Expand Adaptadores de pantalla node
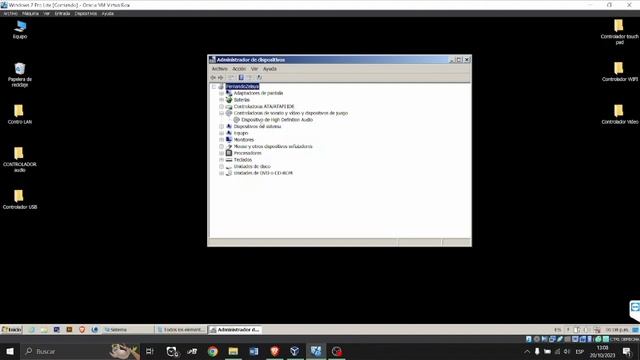Screen dimensions: 640x360 point(221,93)
